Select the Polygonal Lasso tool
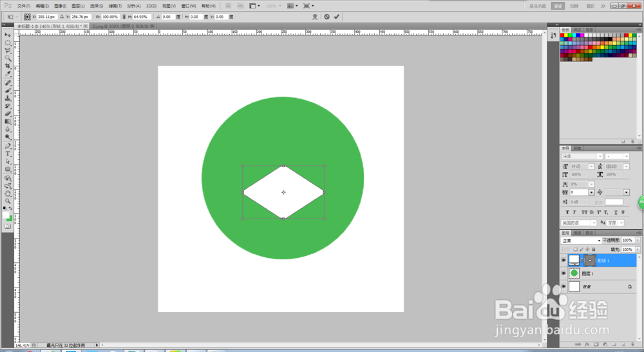Image resolution: width=644 pixels, height=352 pixels. click(7, 50)
